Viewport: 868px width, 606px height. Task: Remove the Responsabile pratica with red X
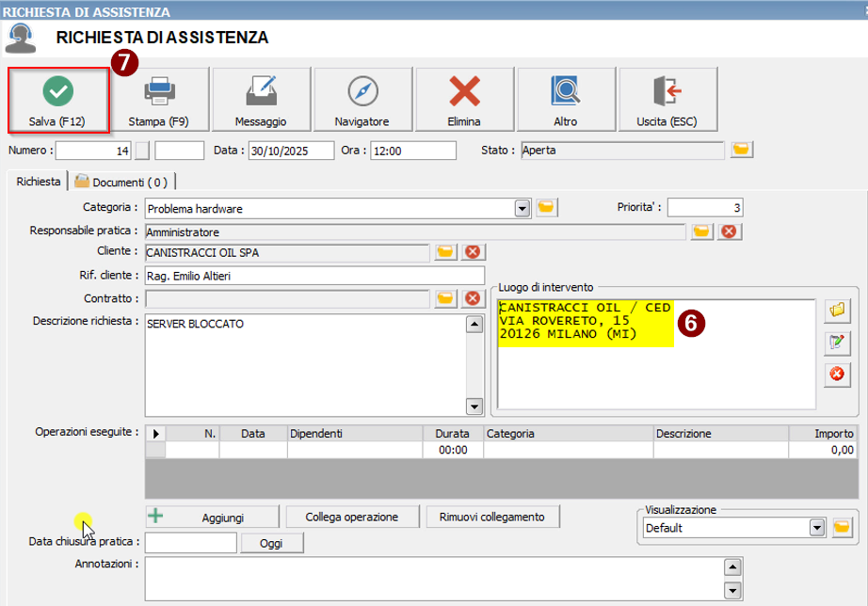[728, 231]
